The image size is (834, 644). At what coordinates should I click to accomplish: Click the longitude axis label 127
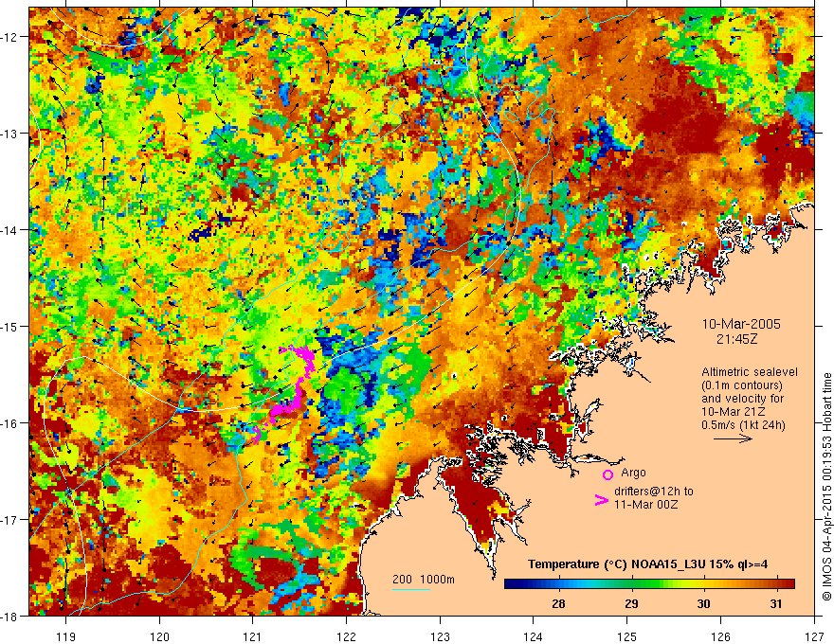point(814,636)
